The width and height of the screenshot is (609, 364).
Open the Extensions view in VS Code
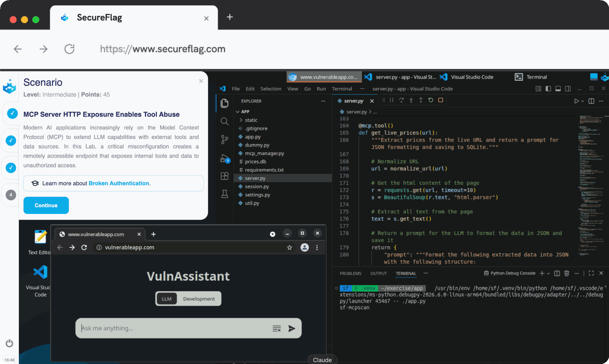coord(225,176)
